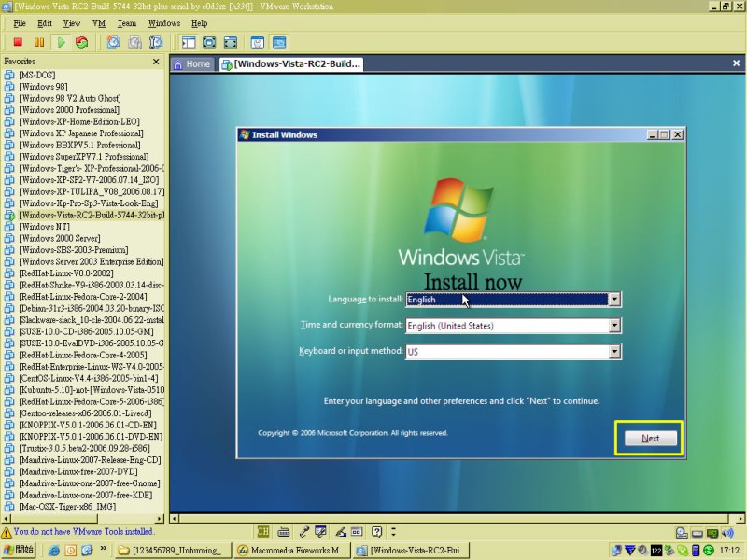This screenshot has height=560, width=747.
Task: Click the Take Snapshot toolbar icon
Action: coord(113,42)
